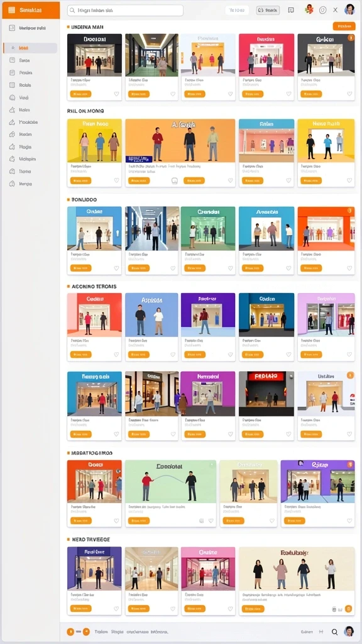The width and height of the screenshot is (362, 644).
Task: Open the dropdown button with circle icon in header
Action: click(x=268, y=10)
